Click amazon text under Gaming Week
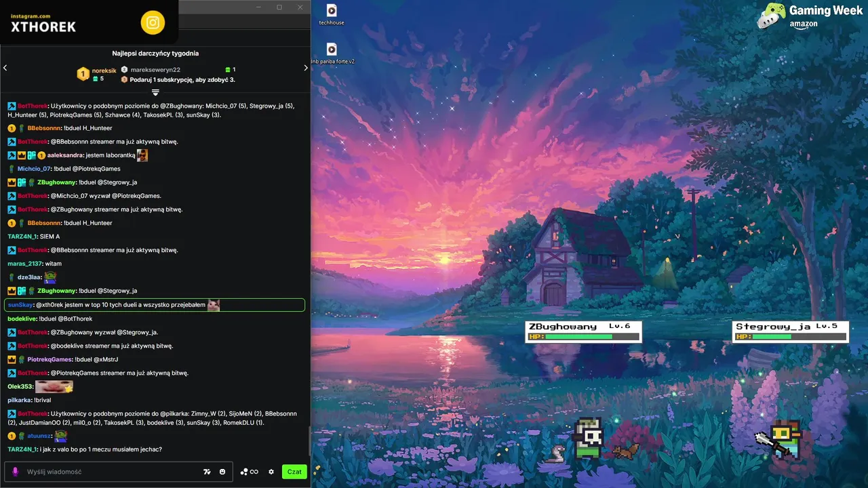 [x=804, y=24]
